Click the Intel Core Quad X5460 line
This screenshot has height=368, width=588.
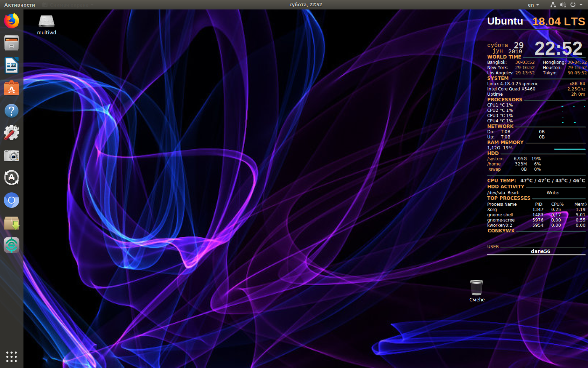tap(511, 89)
